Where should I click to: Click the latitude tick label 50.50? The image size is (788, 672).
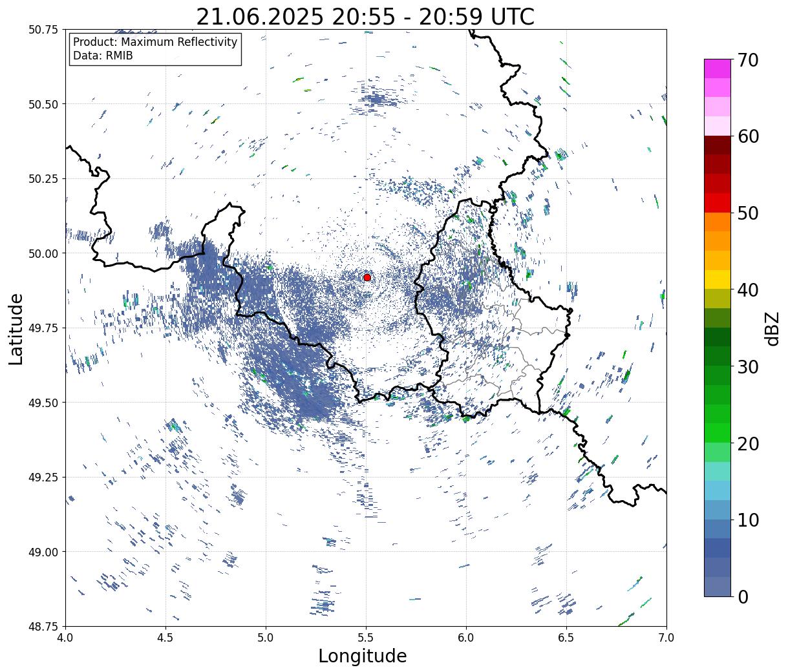point(44,104)
